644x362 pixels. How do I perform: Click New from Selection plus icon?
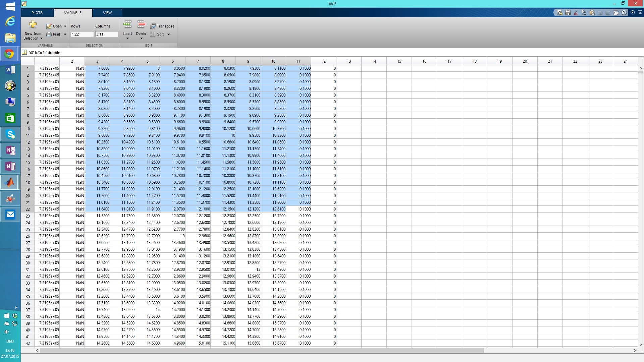click(x=33, y=24)
